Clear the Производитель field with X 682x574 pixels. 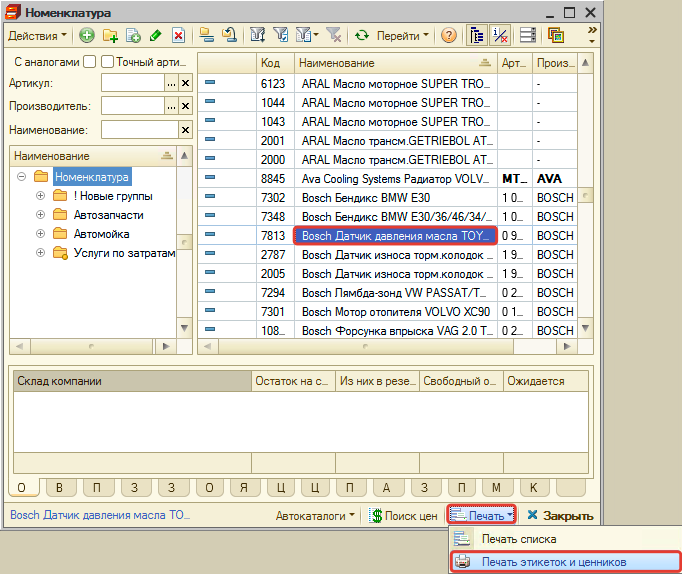coord(185,106)
